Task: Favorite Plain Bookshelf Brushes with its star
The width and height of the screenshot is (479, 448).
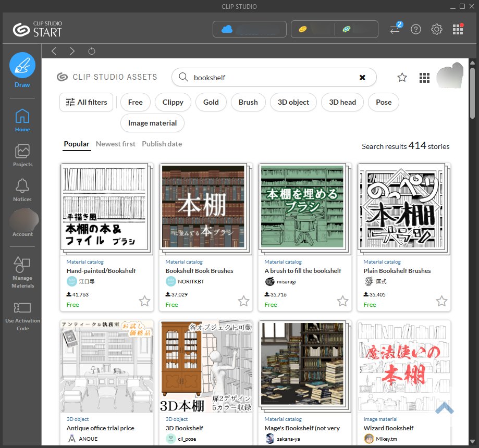Action: coord(441,301)
